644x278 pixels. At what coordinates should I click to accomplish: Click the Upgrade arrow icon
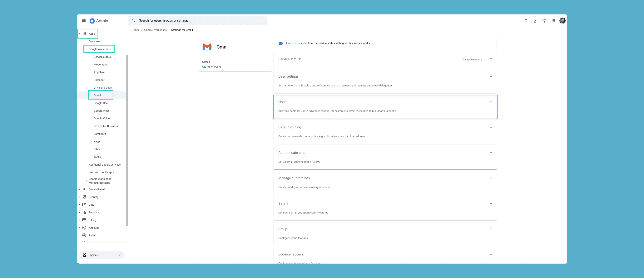[x=119, y=255]
